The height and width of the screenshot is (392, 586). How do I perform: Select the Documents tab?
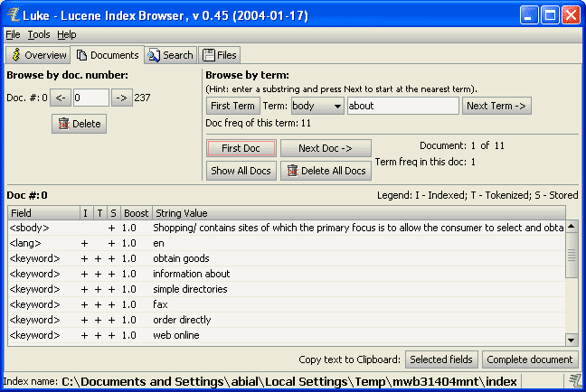108,55
